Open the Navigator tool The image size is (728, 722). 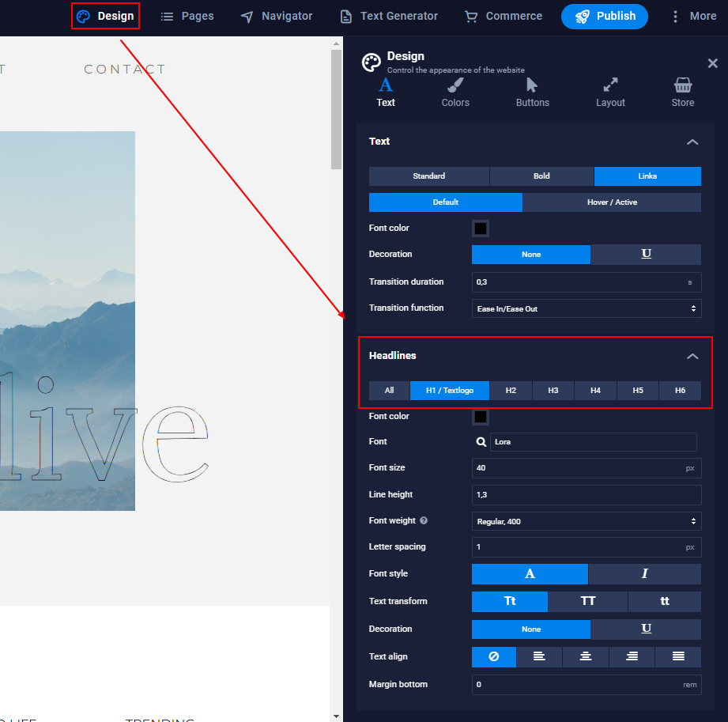[x=277, y=17]
